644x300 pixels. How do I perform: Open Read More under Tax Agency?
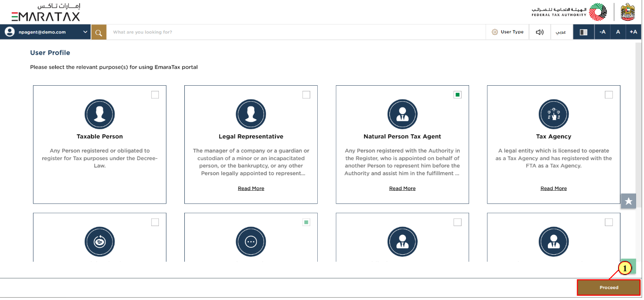point(553,188)
